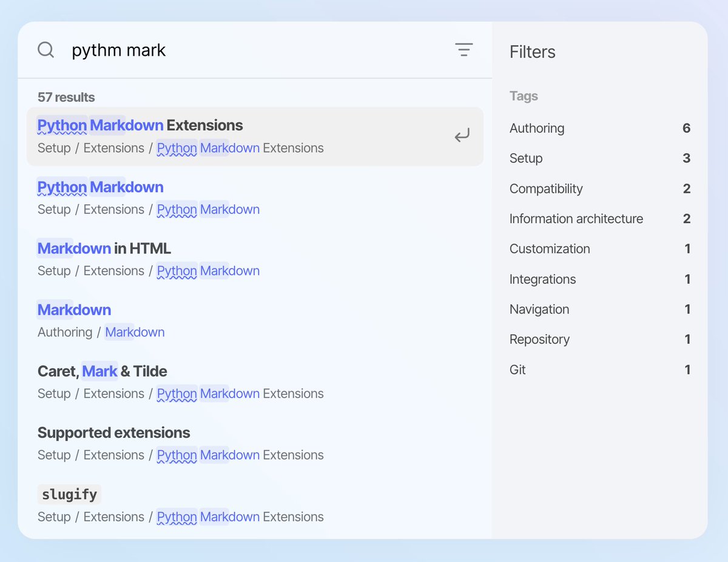728x562 pixels.
Task: Filter by the Integrations tag
Action: click(x=600, y=279)
